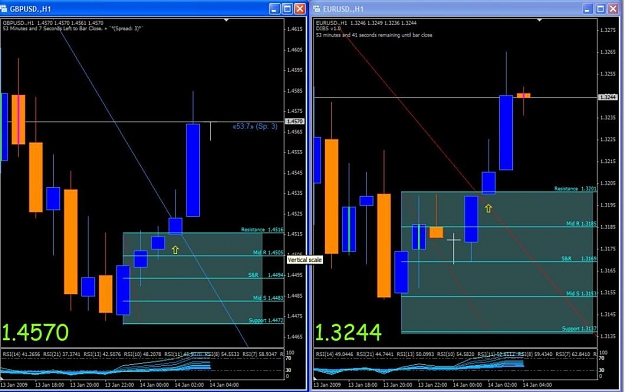
Task: Select the yellow up arrow in GBPUSD chart
Action: click(x=175, y=250)
